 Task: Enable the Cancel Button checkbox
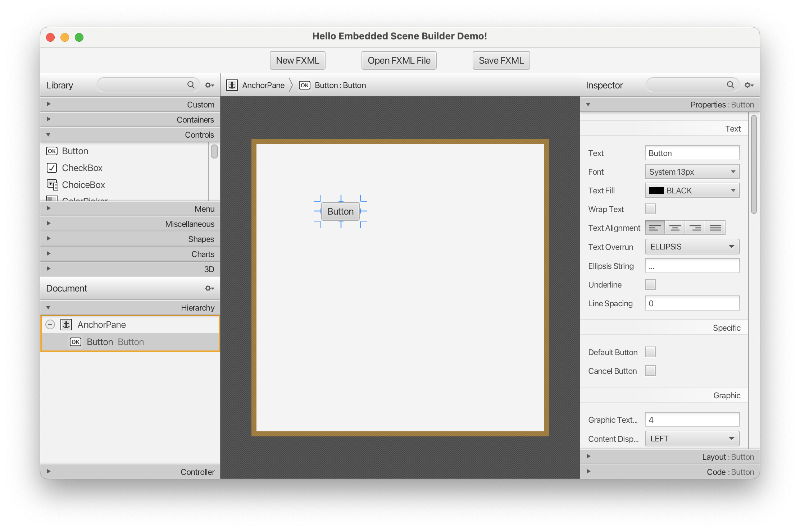coord(649,370)
